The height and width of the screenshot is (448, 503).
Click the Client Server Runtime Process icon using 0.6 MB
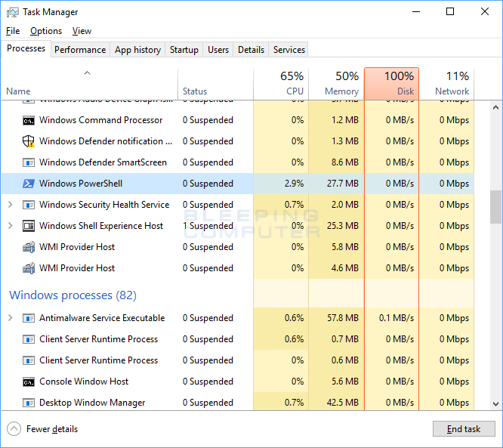[x=29, y=360]
